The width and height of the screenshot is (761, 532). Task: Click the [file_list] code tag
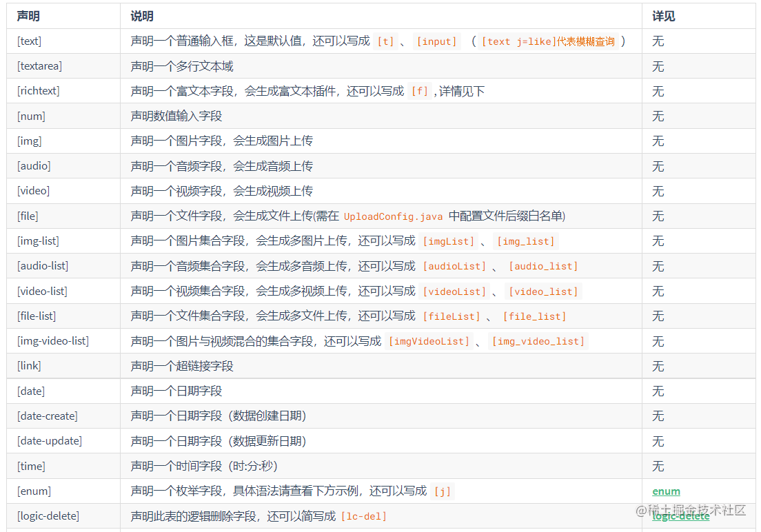534,316
